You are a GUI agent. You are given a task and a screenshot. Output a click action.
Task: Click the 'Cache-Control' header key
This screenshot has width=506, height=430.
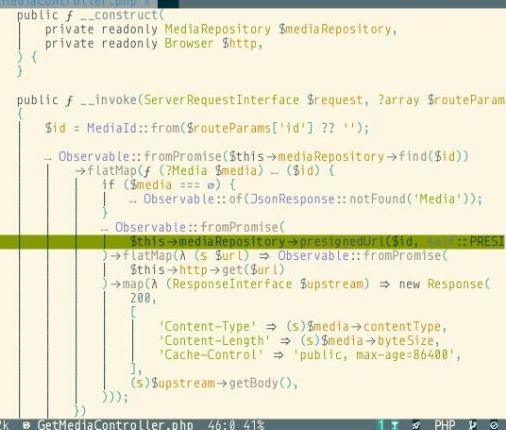(x=211, y=355)
